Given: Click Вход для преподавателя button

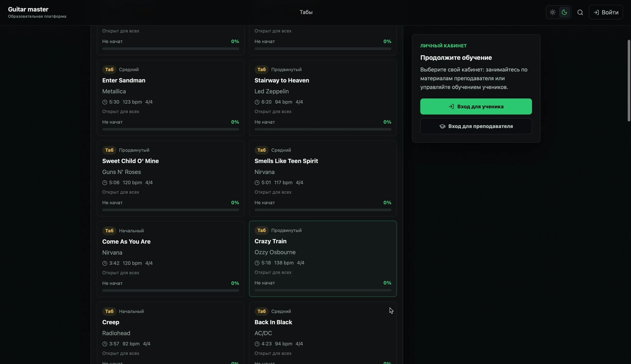Looking at the screenshot, I should click(x=476, y=126).
